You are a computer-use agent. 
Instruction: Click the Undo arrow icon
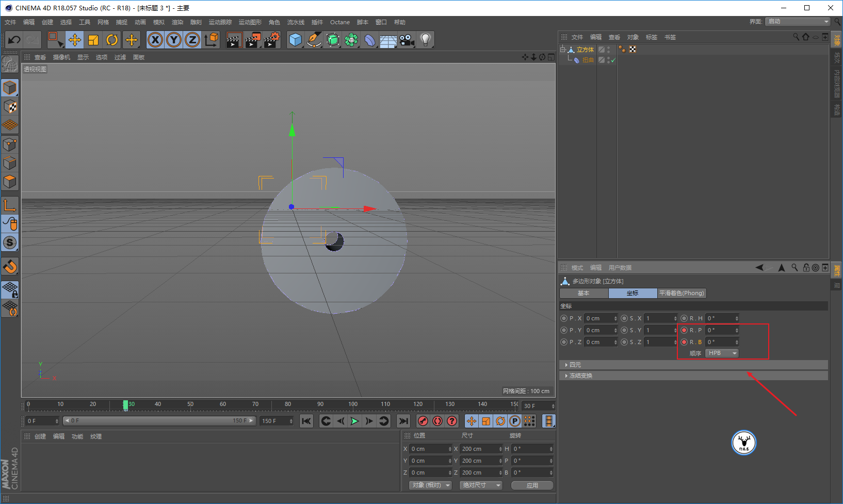14,40
